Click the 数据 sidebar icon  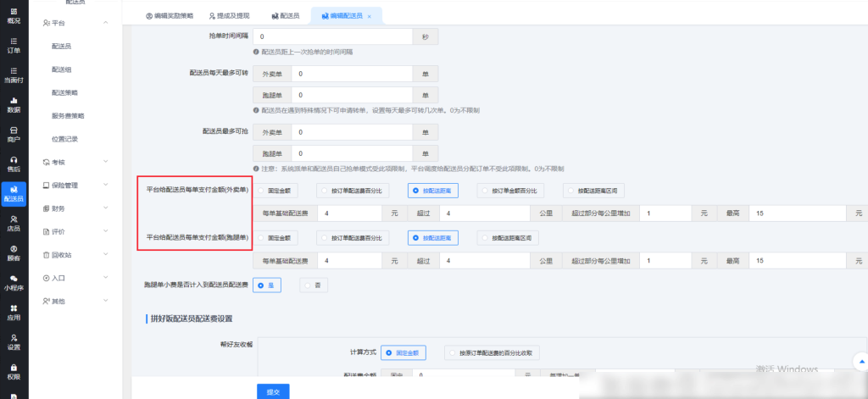pyautogui.click(x=14, y=104)
